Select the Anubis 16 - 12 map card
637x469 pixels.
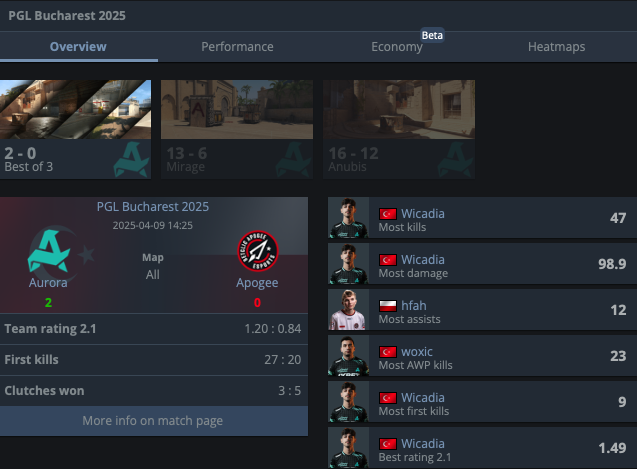click(x=399, y=129)
